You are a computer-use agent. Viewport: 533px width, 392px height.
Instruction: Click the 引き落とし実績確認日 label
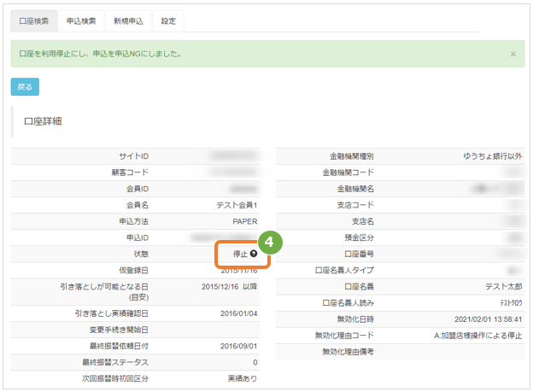pos(112,313)
